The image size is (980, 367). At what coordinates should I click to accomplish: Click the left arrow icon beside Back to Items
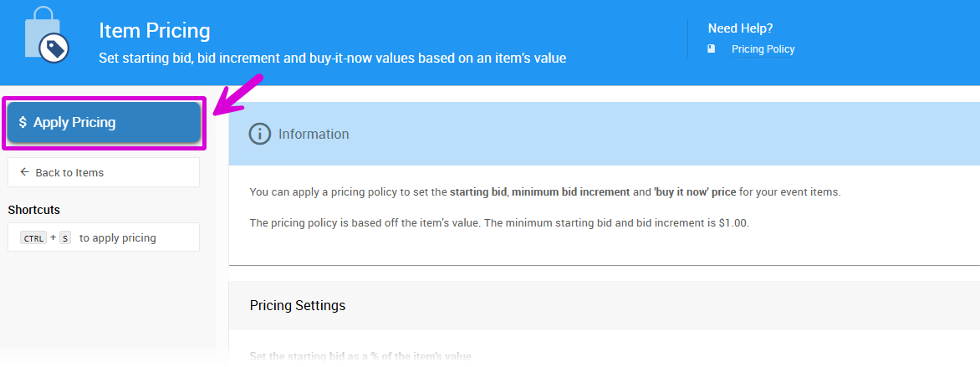click(x=24, y=172)
